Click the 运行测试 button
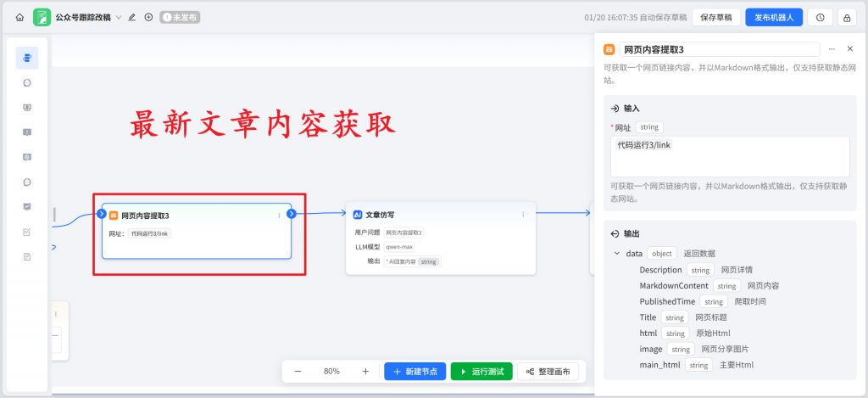The width and height of the screenshot is (868, 398). pyautogui.click(x=481, y=372)
